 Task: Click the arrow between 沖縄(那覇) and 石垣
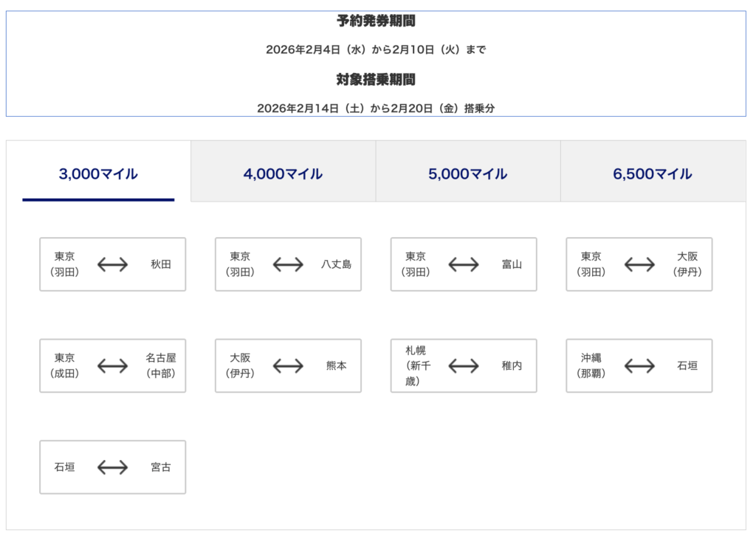[639, 365]
